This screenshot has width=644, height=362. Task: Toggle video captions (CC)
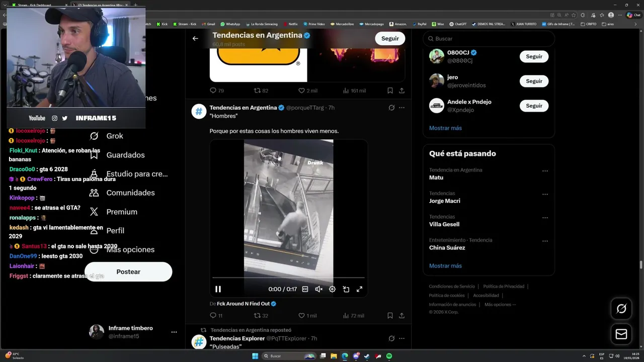[305, 289]
